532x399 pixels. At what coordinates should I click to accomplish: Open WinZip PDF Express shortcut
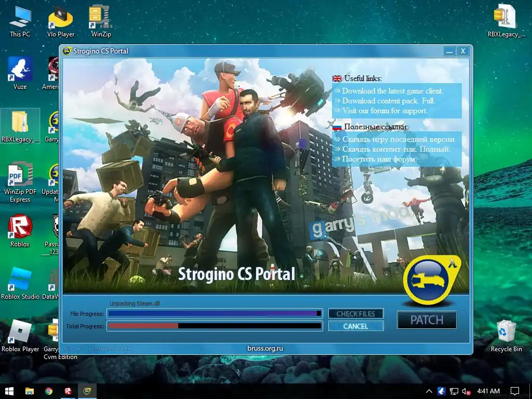20,182
